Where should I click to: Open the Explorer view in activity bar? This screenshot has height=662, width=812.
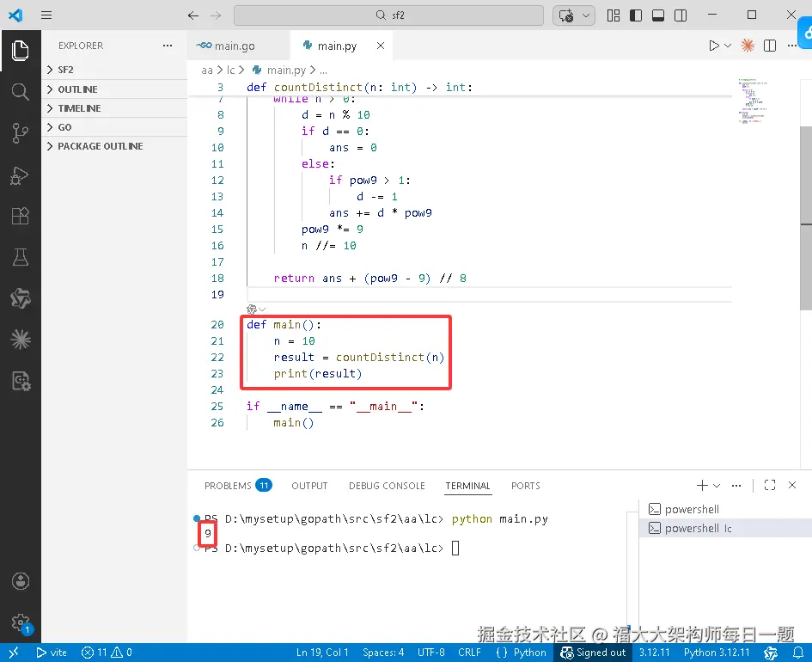21,51
